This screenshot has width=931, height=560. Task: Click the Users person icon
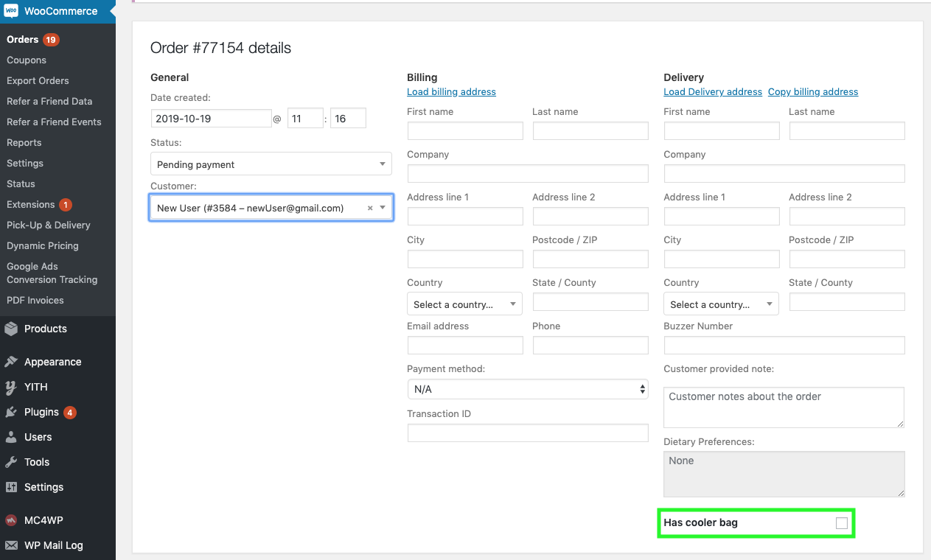[x=11, y=437]
